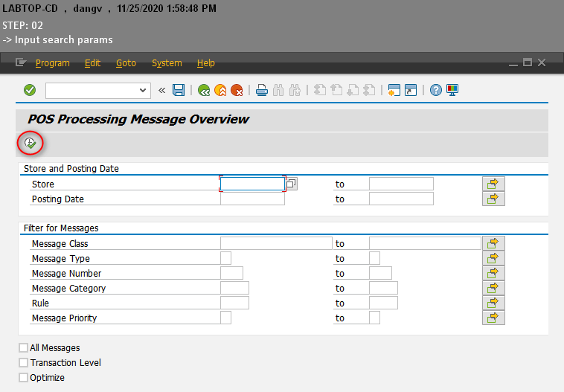
Task: Click multiple selection button for Store
Action: point(493,184)
